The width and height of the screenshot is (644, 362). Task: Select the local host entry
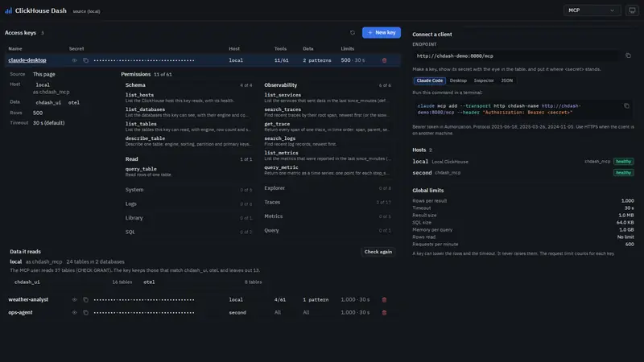[x=522, y=162]
